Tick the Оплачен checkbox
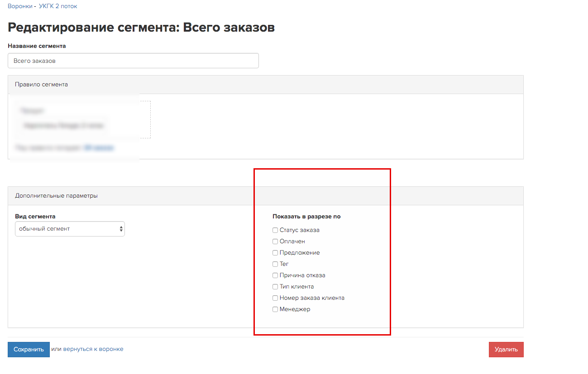 coord(275,241)
